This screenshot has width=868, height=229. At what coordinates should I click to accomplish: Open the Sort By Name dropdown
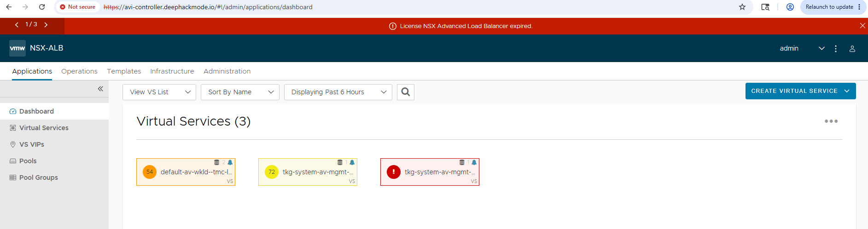click(x=240, y=92)
